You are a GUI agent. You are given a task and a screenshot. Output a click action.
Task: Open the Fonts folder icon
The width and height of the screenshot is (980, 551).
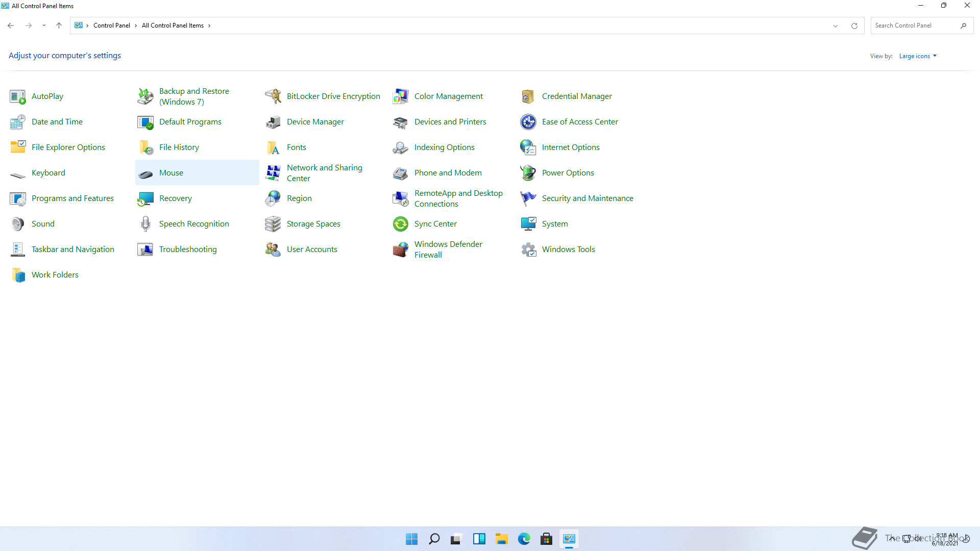(273, 147)
